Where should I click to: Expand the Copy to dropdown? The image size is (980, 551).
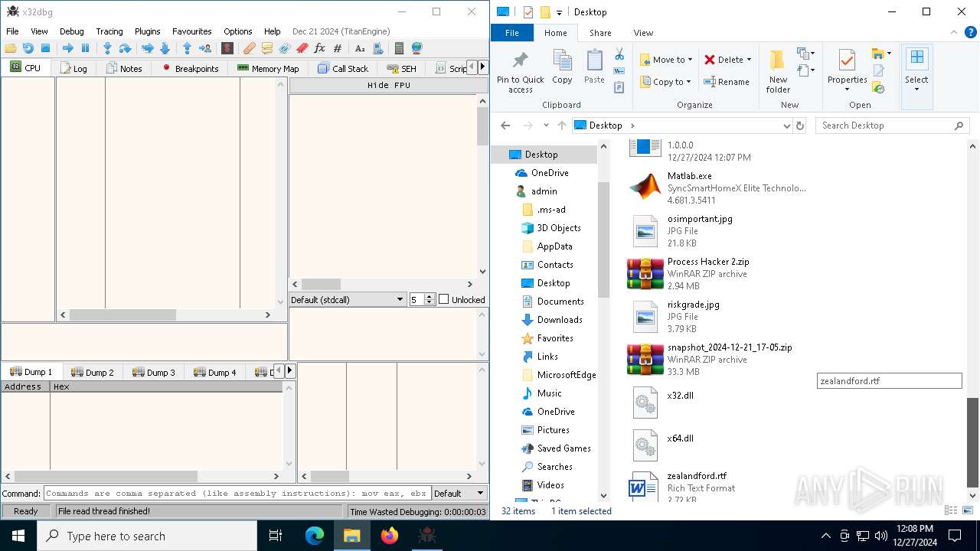coord(688,82)
